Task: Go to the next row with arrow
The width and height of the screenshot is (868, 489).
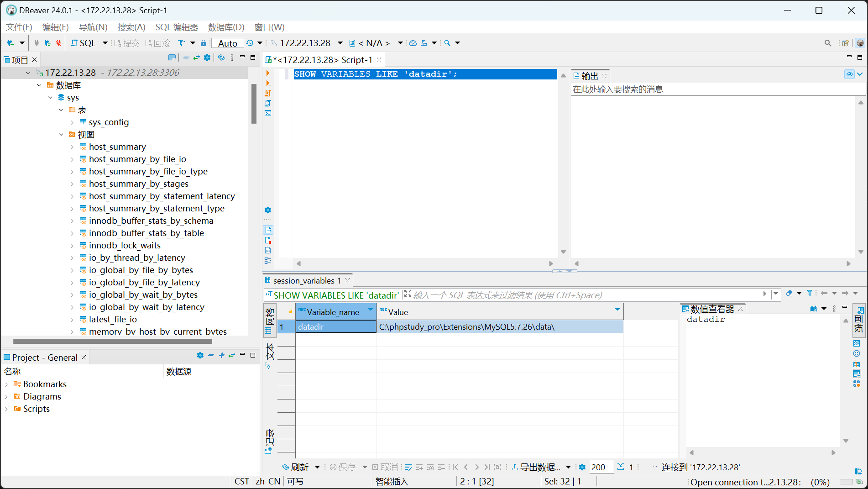Action: click(476, 467)
